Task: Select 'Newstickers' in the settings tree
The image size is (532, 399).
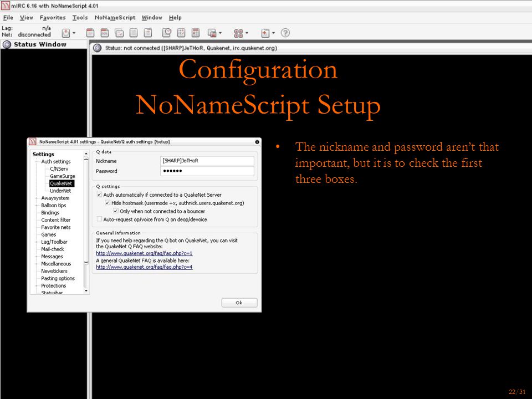Action: [54, 271]
